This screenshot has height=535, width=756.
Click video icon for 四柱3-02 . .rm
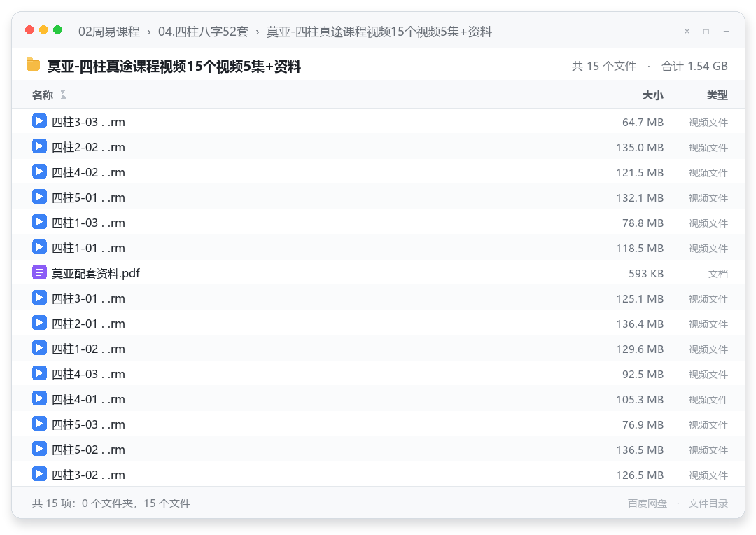pyautogui.click(x=39, y=474)
